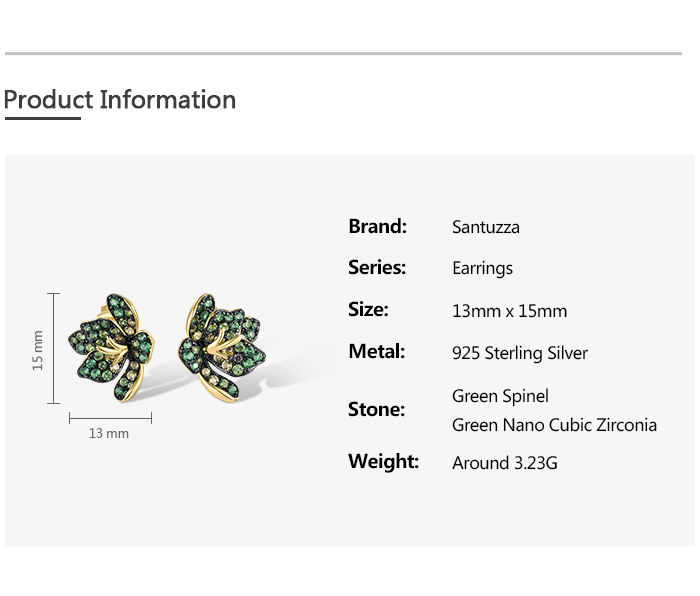The height and width of the screenshot is (596, 700).
Task: Click the 13 mm width dimension label
Action: point(109,433)
